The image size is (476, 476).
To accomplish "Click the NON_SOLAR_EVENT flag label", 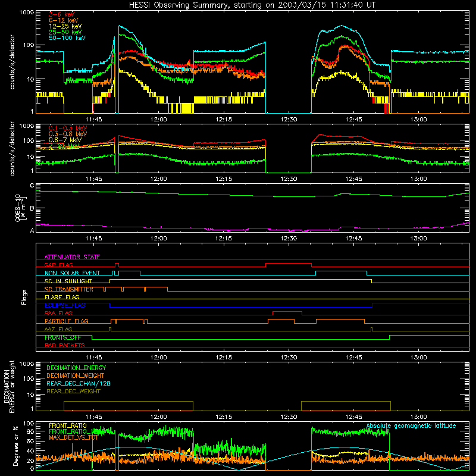I will [x=72, y=273].
